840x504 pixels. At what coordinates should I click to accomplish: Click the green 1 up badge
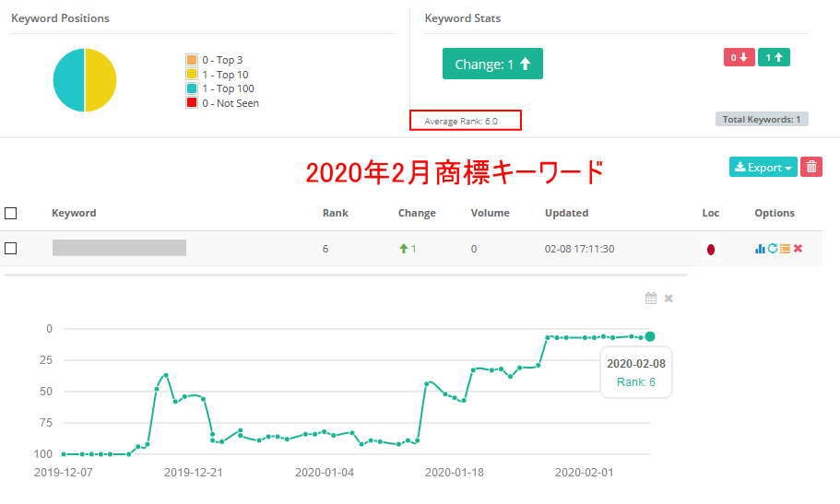click(x=774, y=57)
